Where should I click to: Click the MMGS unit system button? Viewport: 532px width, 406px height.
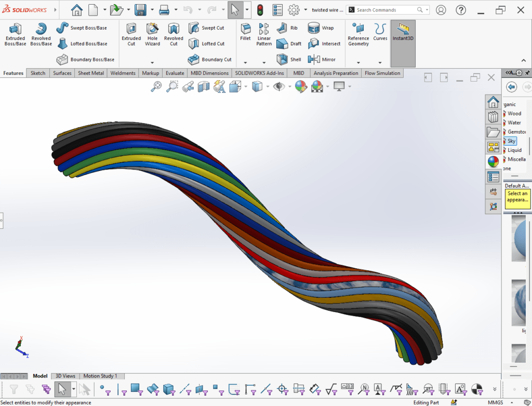(495, 402)
